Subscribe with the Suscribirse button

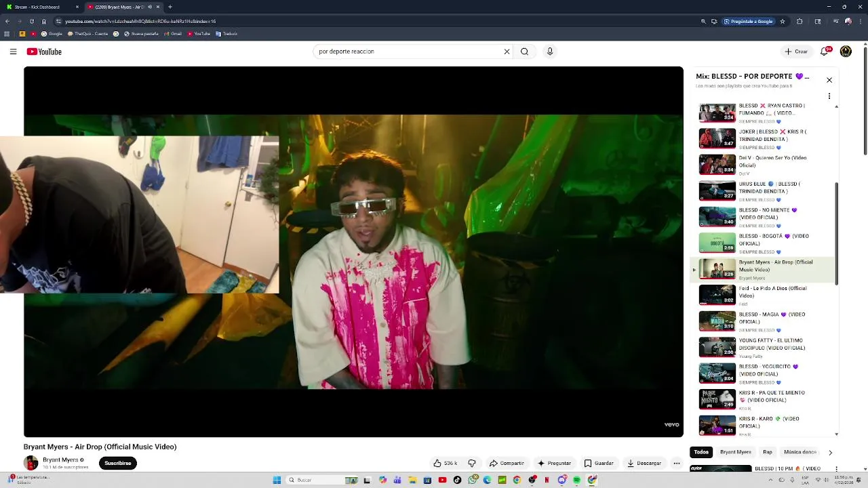point(117,463)
